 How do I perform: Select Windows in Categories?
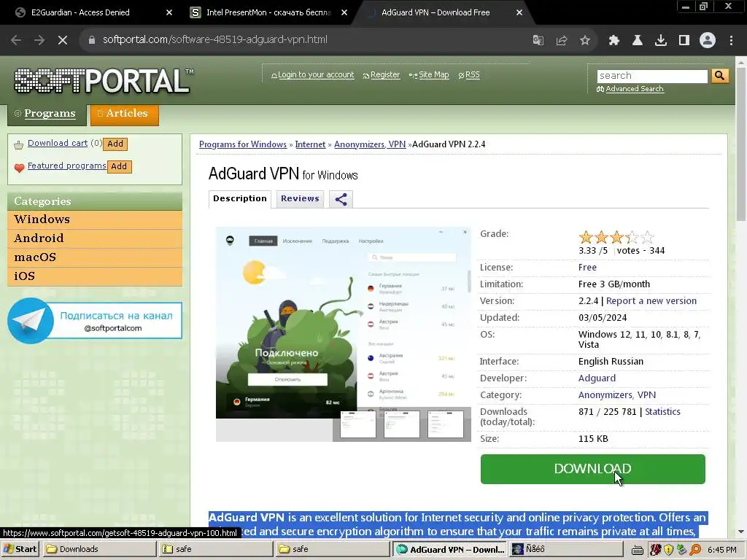click(x=95, y=219)
